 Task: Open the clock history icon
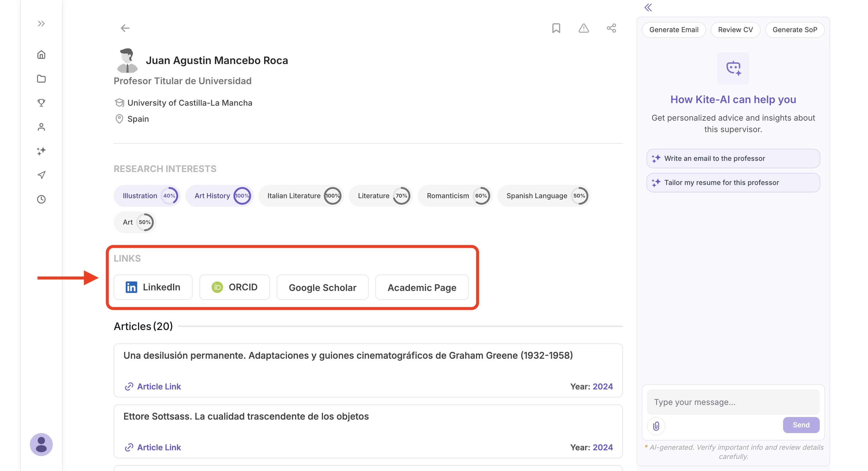pos(41,199)
